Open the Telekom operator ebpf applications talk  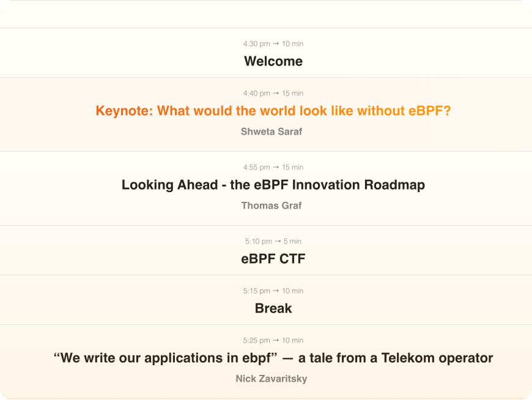[x=273, y=358]
